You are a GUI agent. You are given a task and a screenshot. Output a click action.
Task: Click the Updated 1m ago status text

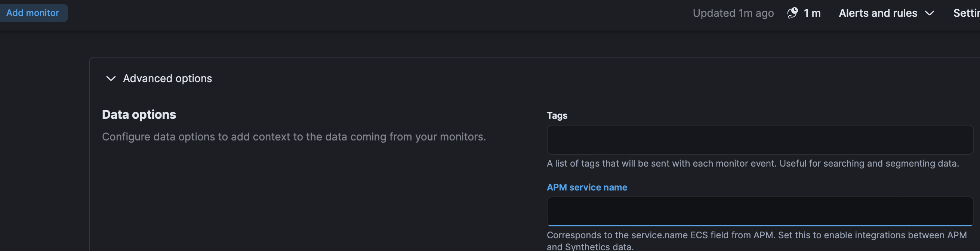click(x=733, y=13)
